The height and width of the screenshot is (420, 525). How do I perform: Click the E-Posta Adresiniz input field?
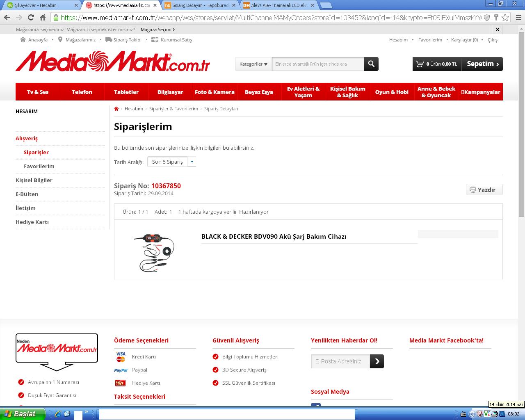(x=340, y=361)
